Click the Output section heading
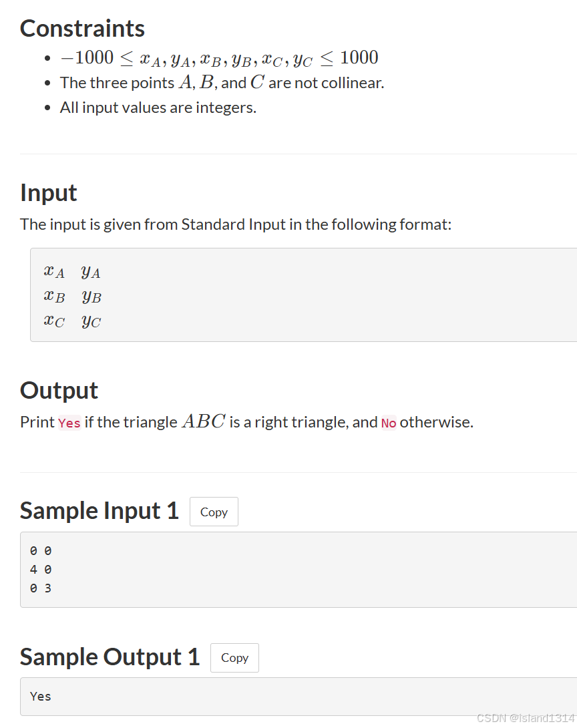Screen dimensions: 577x728 (59, 390)
